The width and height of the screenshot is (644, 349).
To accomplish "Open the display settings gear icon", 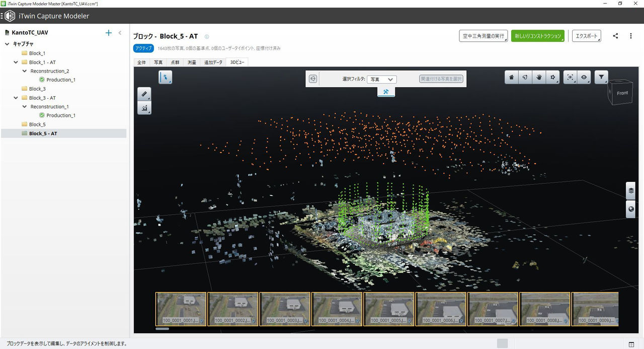I will pos(552,77).
